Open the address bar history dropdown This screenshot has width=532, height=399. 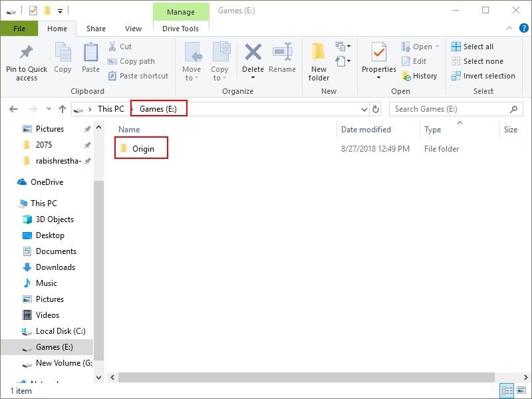[x=364, y=109]
